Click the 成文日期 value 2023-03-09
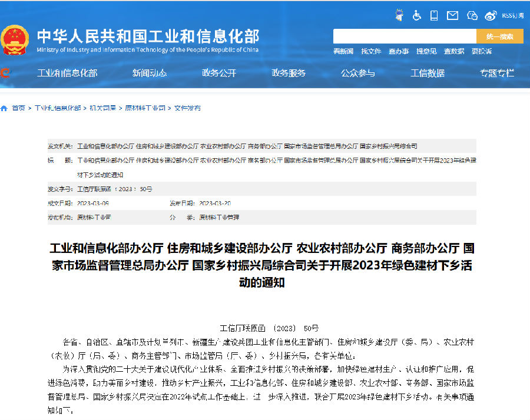 point(93,204)
